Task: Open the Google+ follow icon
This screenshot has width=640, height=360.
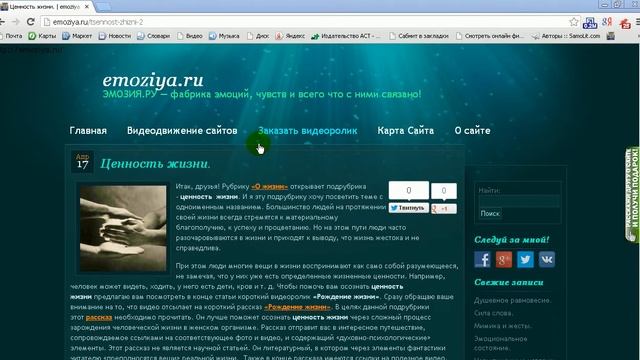Action: (x=504, y=260)
